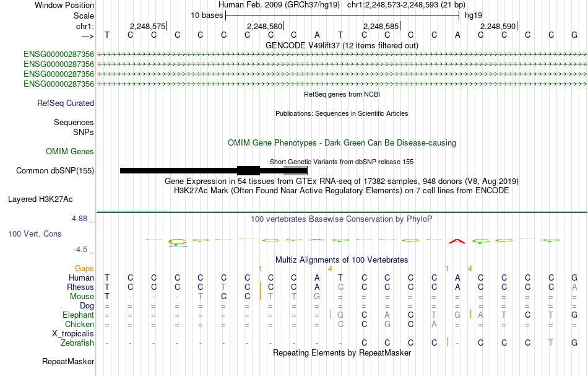Screen dimensions: 588x376
Task: Click the Zebrafish species label
Action: (77, 343)
